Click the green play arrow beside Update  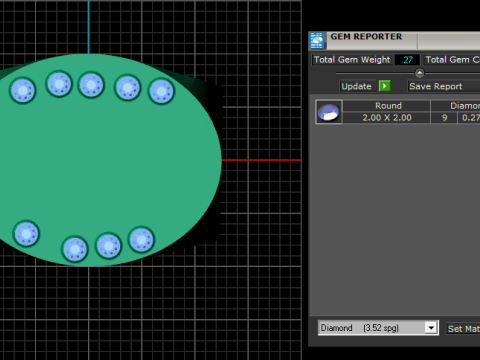(384, 86)
